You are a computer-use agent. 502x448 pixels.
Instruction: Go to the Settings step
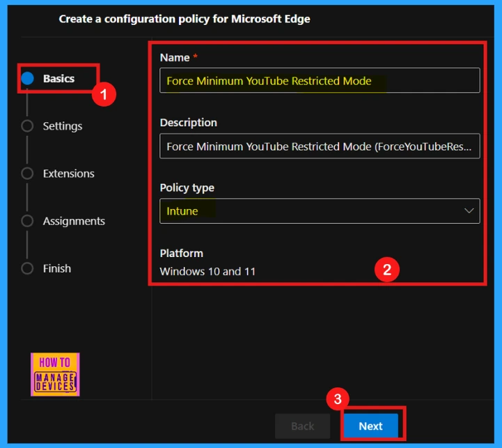click(63, 126)
